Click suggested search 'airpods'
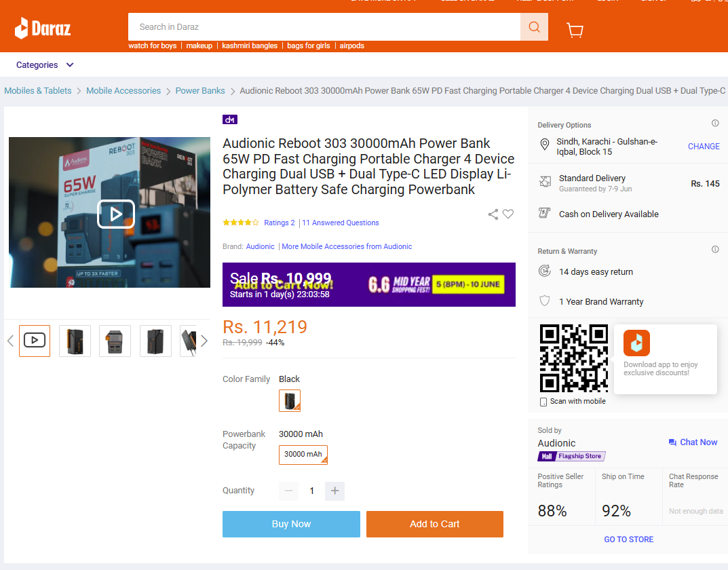The height and width of the screenshot is (570, 728). pyautogui.click(x=351, y=45)
